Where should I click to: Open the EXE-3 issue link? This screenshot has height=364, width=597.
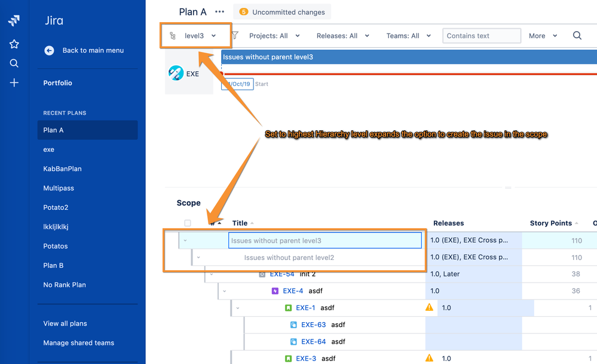306,358
